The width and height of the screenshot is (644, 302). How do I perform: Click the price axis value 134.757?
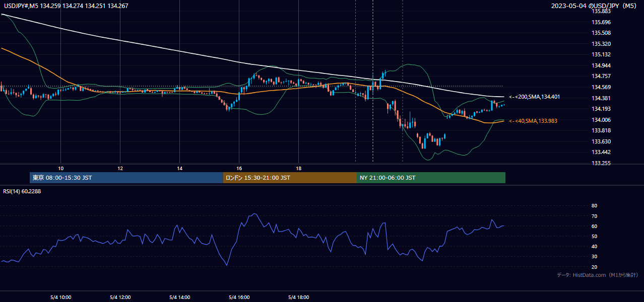pos(601,76)
